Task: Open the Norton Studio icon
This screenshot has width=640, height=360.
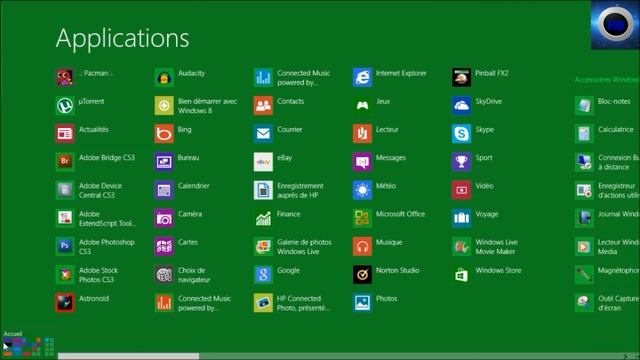Action: (x=362, y=274)
